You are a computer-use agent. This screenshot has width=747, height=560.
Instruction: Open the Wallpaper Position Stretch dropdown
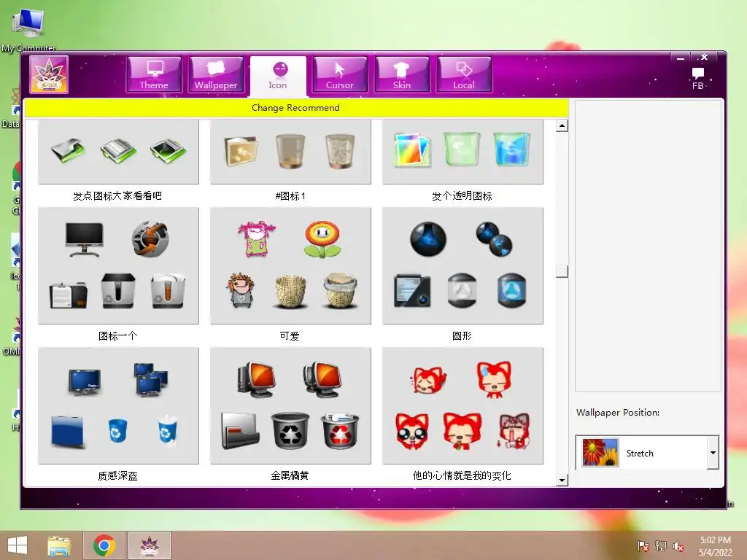point(646,453)
